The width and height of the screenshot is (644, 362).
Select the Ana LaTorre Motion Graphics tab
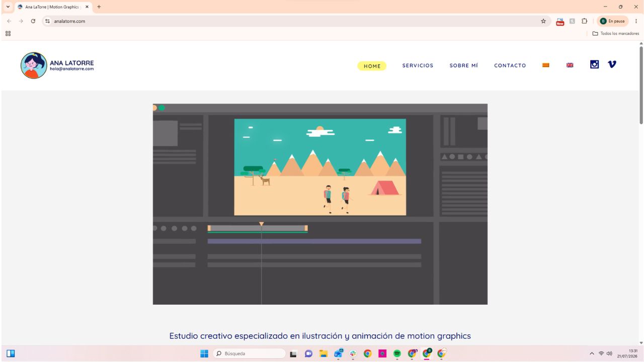click(52, 7)
